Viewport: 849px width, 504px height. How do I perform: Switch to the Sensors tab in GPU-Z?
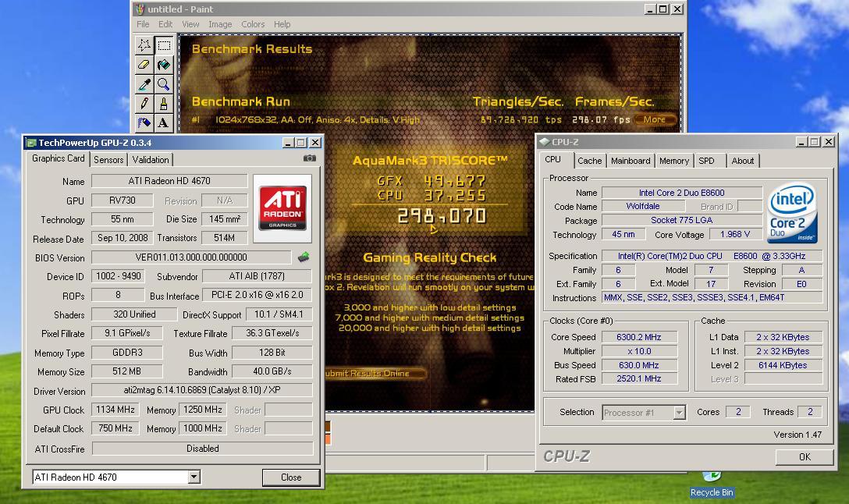108,160
